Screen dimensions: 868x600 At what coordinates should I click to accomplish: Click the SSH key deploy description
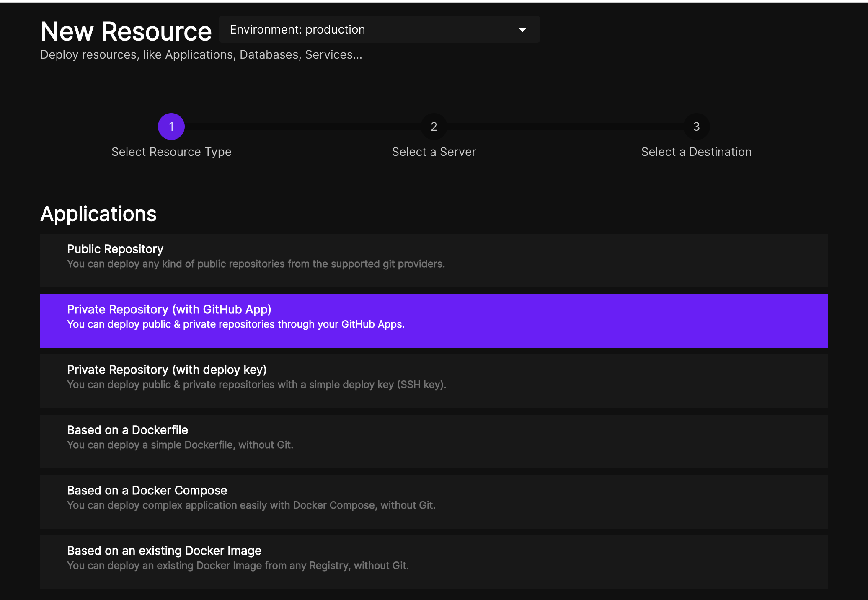tap(256, 385)
